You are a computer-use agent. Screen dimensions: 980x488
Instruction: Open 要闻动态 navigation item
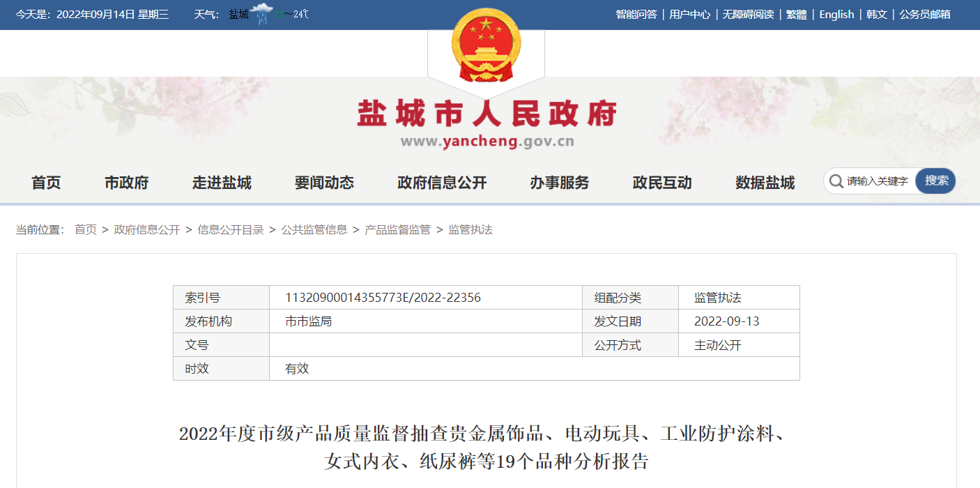pos(324,183)
